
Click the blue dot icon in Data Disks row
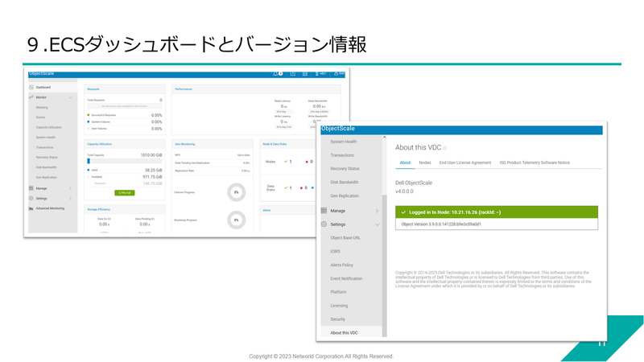click(312, 187)
